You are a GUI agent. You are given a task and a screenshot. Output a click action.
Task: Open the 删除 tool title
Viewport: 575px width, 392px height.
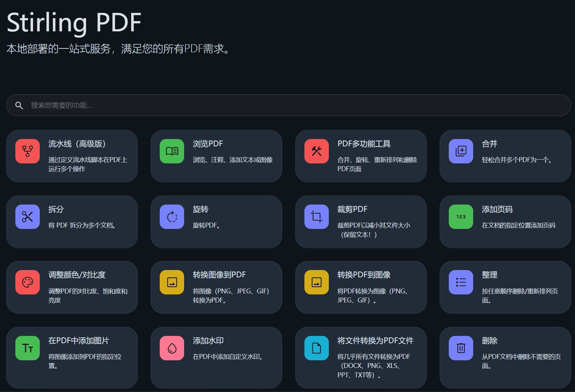[490, 341]
